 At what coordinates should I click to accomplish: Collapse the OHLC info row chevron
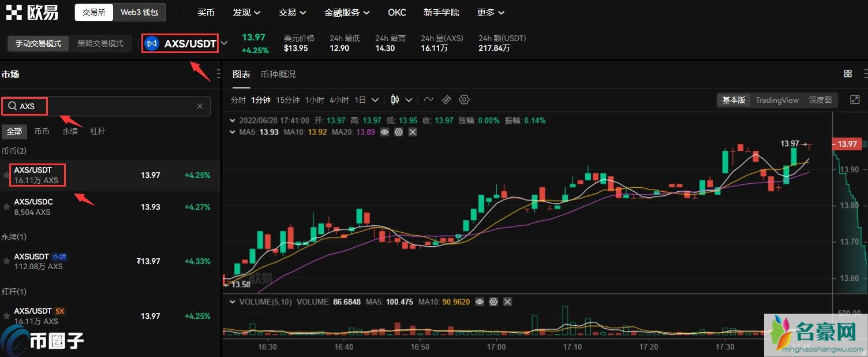pos(233,121)
